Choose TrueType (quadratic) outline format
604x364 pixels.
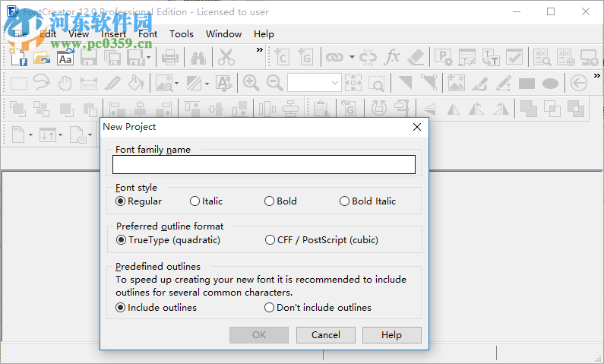point(169,240)
